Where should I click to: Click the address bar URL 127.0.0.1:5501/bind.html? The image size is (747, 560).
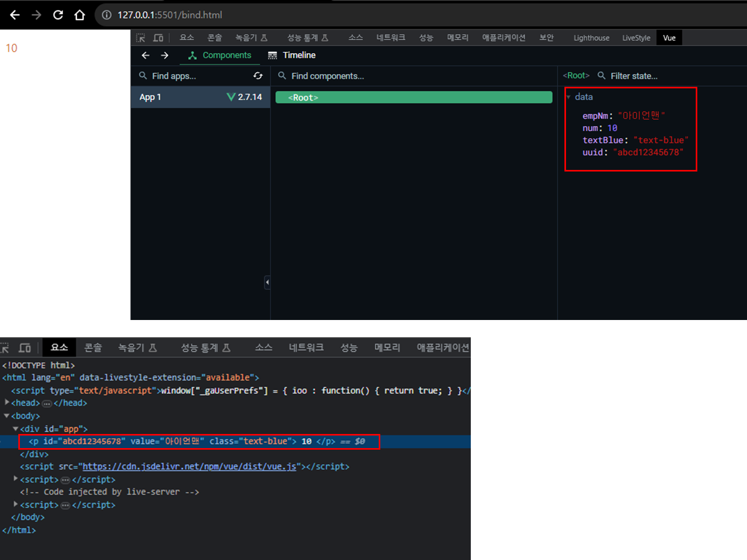[169, 15]
